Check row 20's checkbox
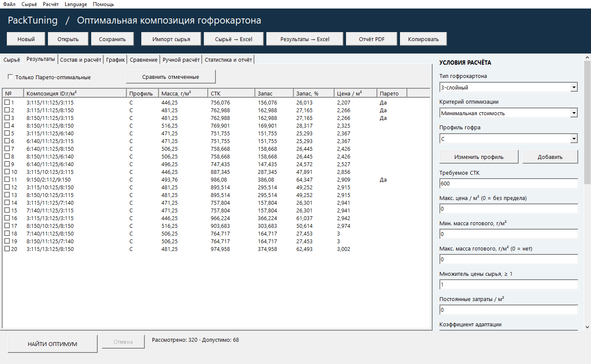The height and width of the screenshot is (364, 591). (x=7, y=249)
